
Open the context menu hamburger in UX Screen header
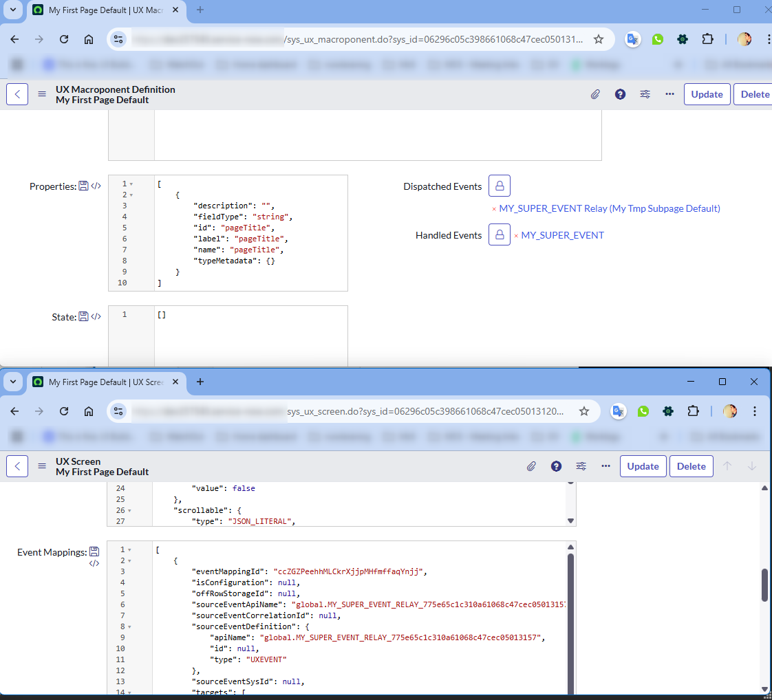(x=42, y=466)
